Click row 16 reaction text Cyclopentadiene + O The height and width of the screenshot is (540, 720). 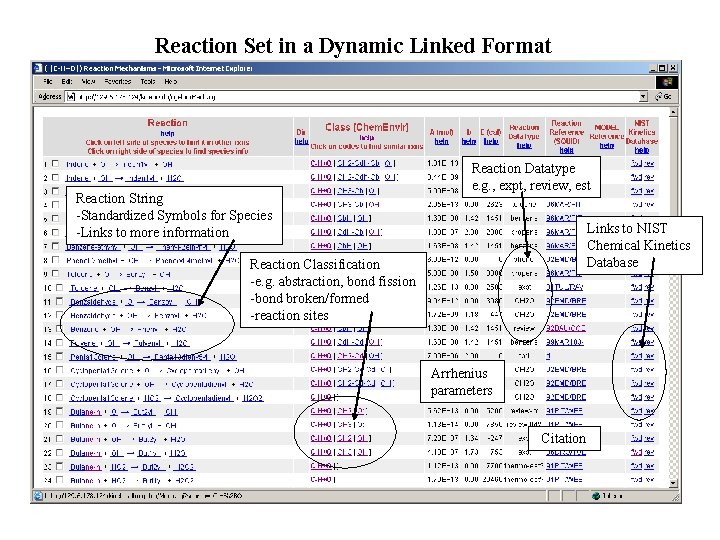[158, 371]
